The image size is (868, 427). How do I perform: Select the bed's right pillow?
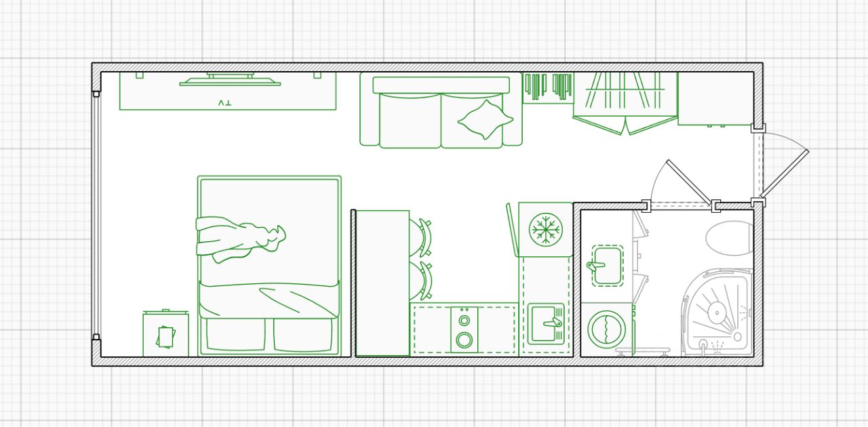303,335
